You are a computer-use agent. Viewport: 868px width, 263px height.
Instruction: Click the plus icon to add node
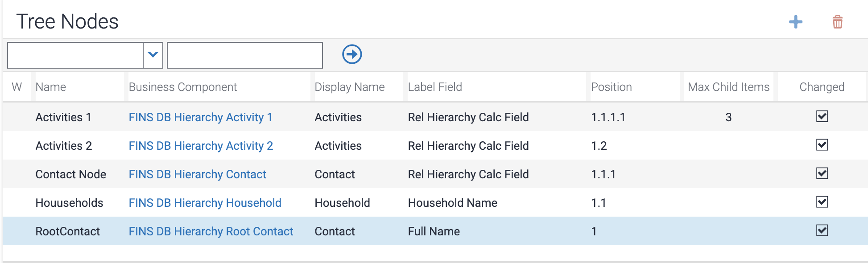click(x=795, y=22)
